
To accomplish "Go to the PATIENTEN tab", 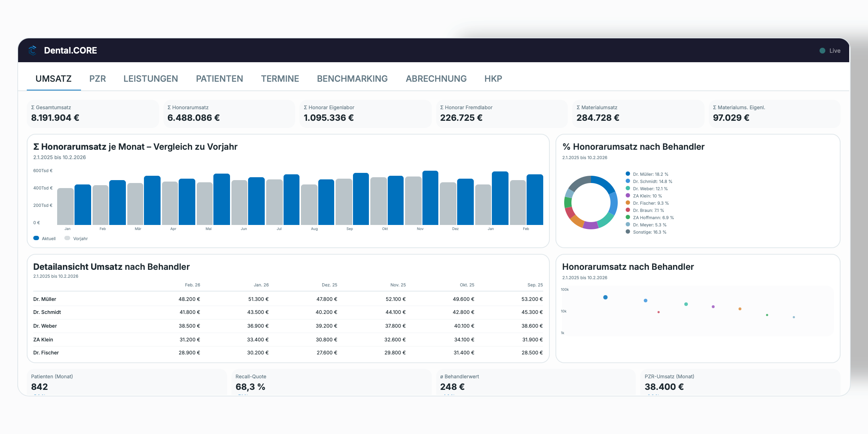I will tap(220, 78).
